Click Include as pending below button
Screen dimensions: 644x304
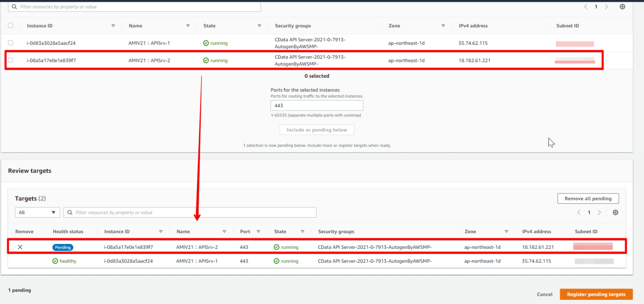click(x=317, y=130)
